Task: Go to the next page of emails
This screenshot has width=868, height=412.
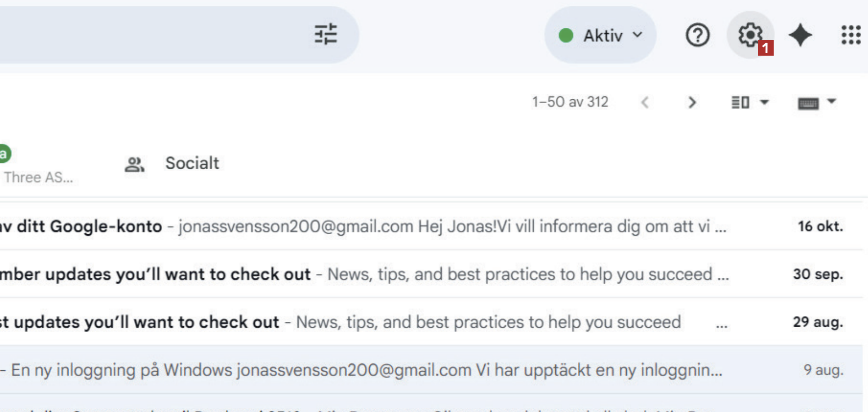Action: click(x=692, y=102)
